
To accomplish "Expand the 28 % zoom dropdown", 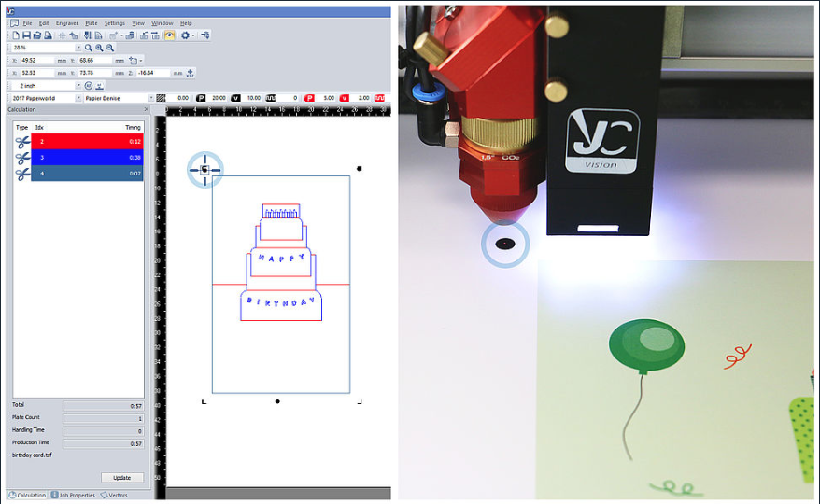I will tap(78, 48).
